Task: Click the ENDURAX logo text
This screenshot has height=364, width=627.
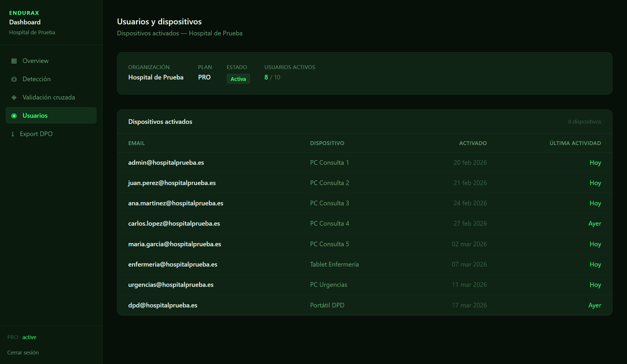Action: pos(24,13)
